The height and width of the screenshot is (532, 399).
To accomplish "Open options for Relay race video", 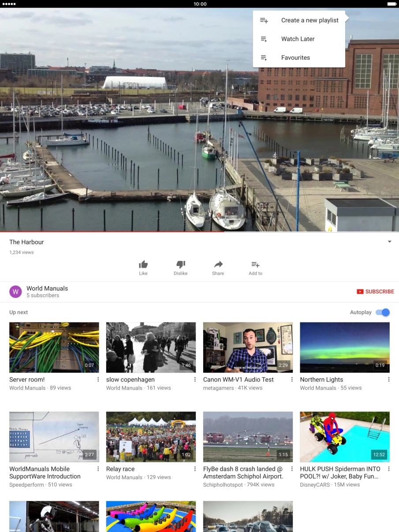I will coord(195,469).
